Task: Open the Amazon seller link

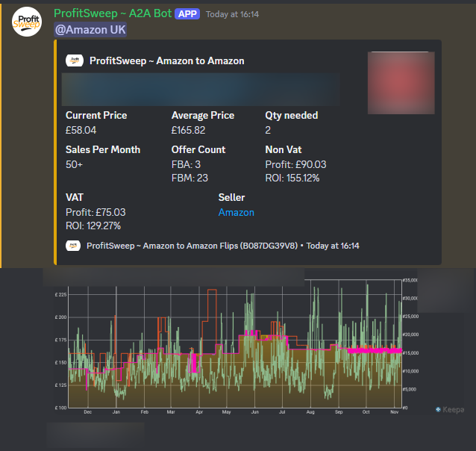Action: coord(237,212)
